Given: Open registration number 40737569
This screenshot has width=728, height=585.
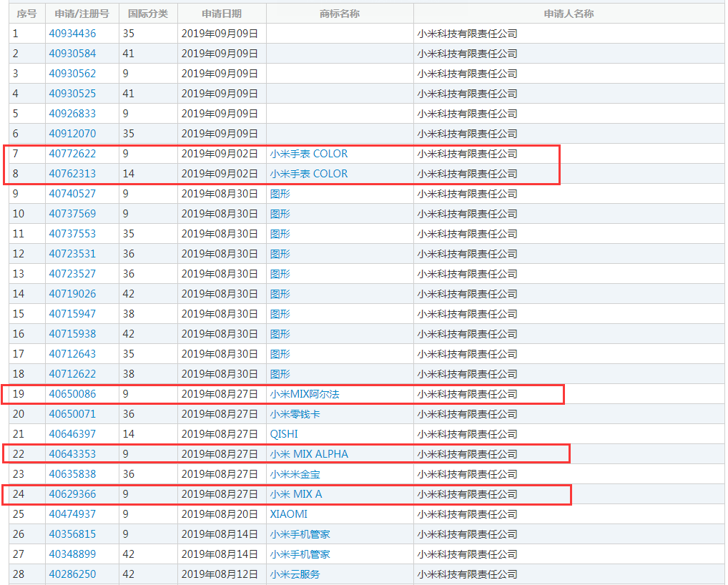Looking at the screenshot, I should [72, 214].
